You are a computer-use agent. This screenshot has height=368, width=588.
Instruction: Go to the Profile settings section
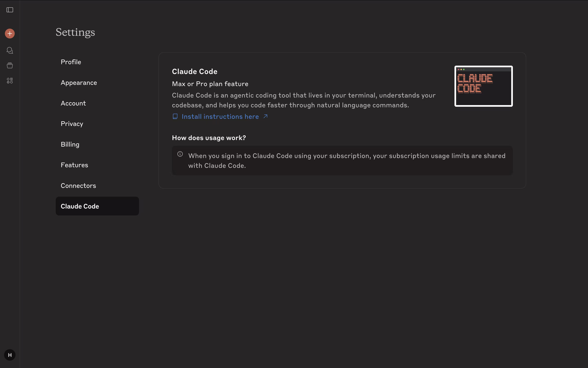point(97,62)
